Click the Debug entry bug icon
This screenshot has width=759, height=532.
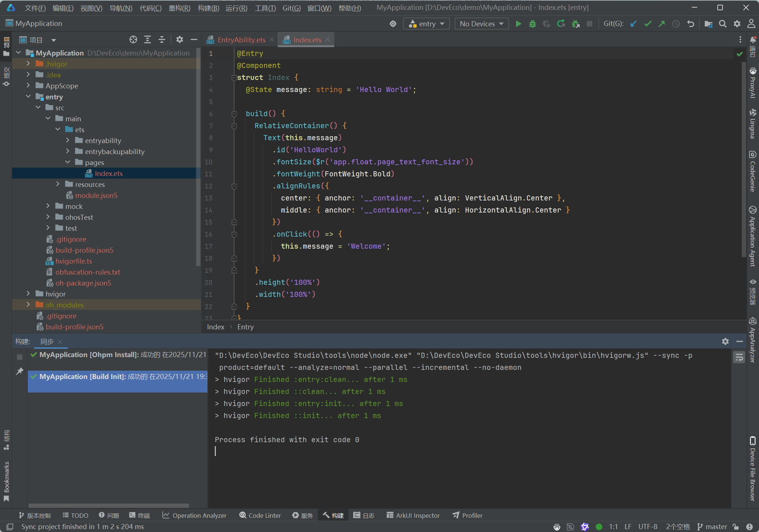point(533,24)
